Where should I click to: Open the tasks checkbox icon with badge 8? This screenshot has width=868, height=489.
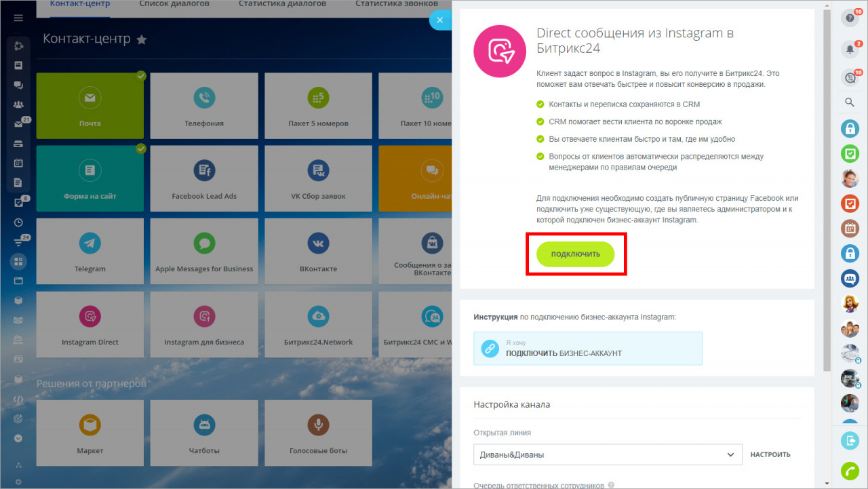[x=18, y=202]
